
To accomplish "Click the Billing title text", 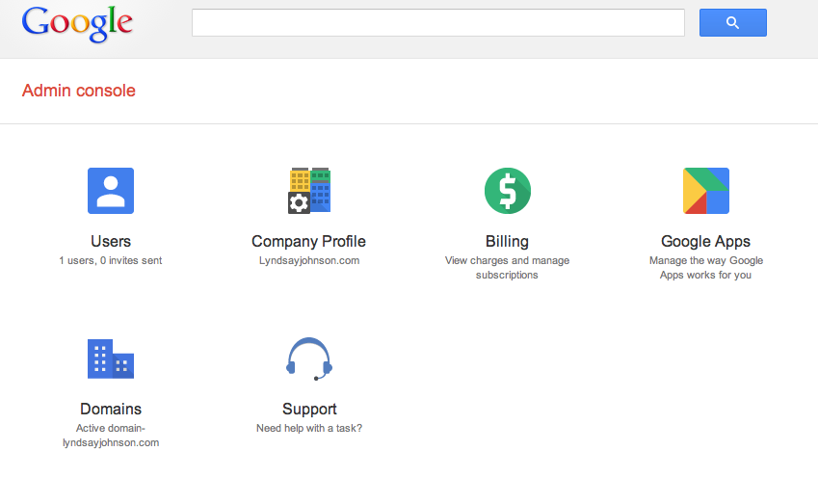I will pyautogui.click(x=507, y=241).
